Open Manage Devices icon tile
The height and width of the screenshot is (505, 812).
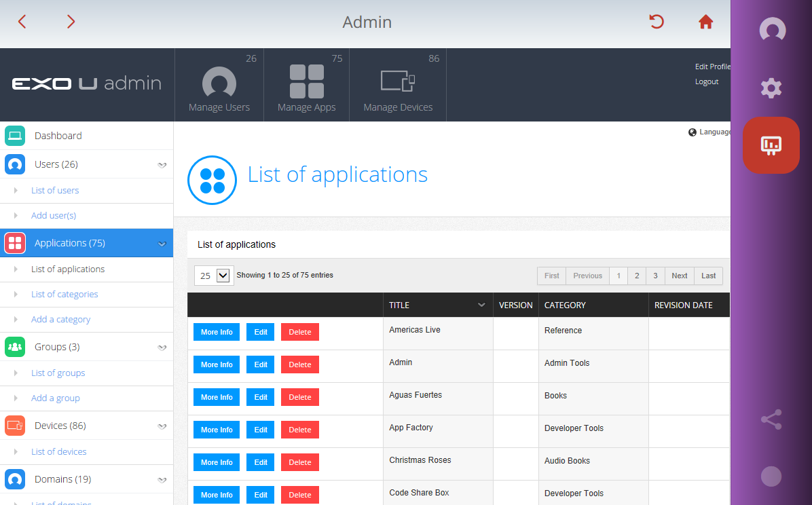tap(398, 86)
